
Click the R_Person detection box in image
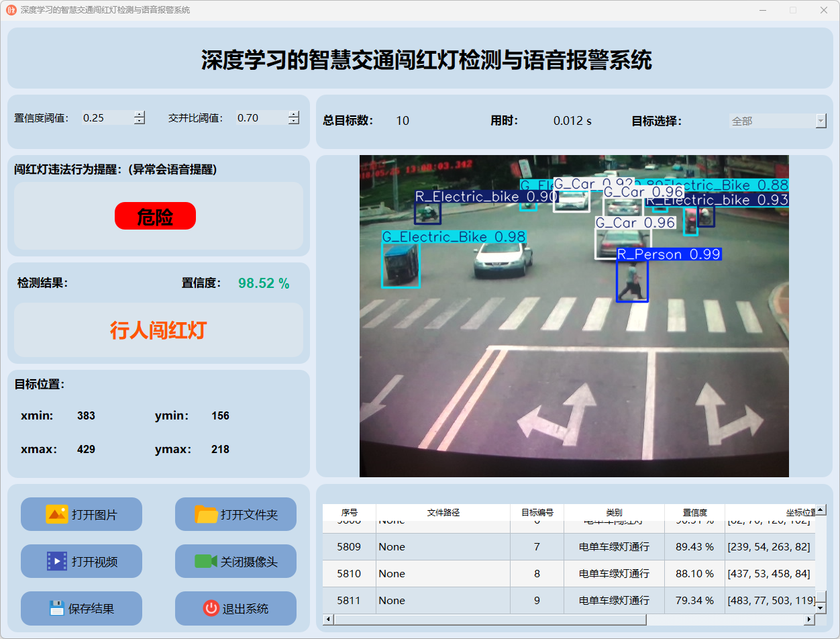pyautogui.click(x=632, y=281)
